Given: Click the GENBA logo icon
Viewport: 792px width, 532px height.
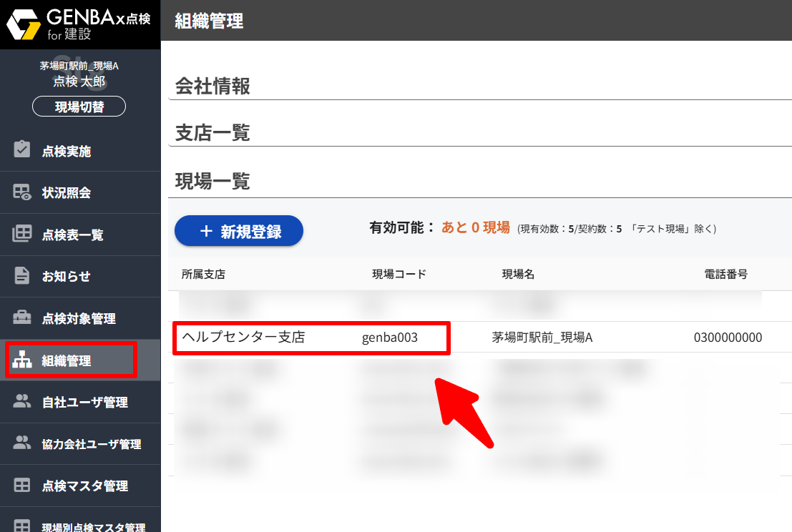Looking at the screenshot, I should [24, 24].
